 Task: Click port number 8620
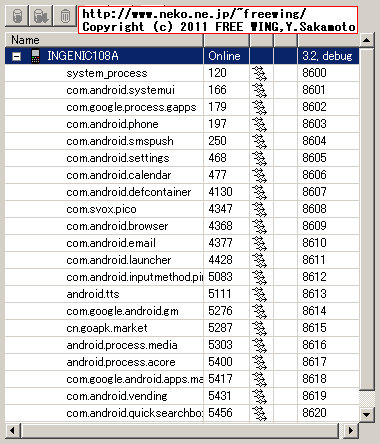(x=314, y=413)
